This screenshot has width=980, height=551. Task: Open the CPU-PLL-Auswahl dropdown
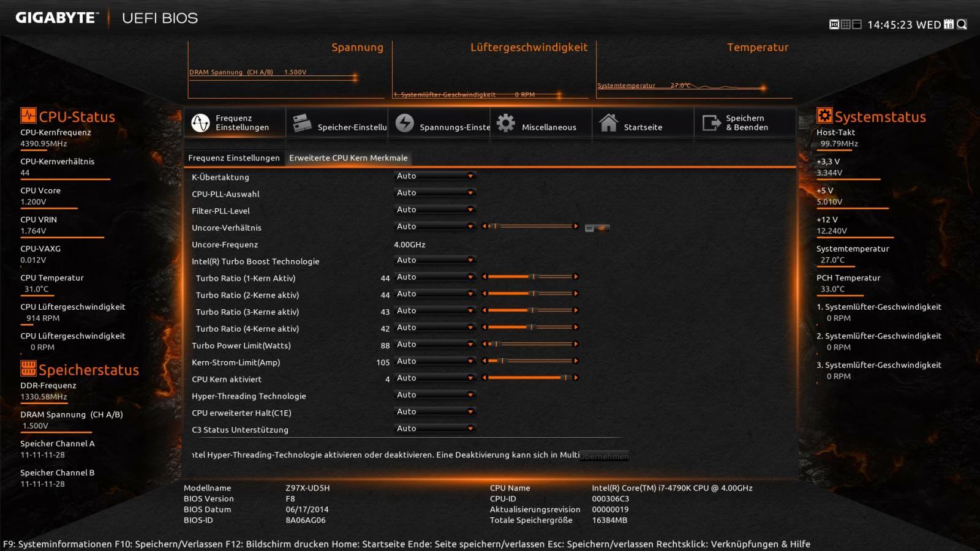point(435,193)
